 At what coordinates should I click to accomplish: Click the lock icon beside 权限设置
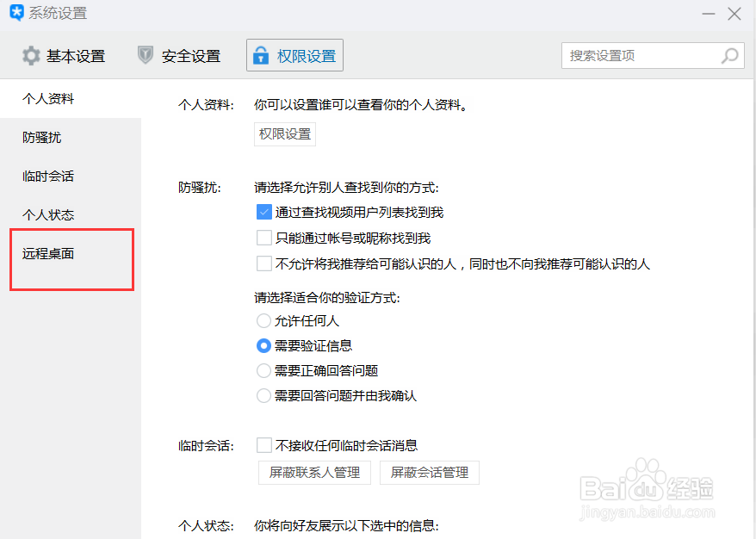[263, 55]
